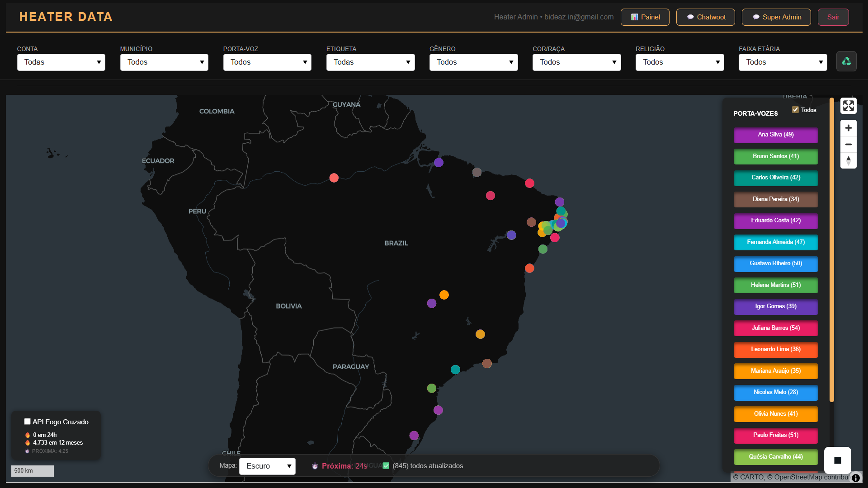868x488 pixels.
Task: Uncheck the (845) todos atualizados checkbox
Action: coord(386,466)
